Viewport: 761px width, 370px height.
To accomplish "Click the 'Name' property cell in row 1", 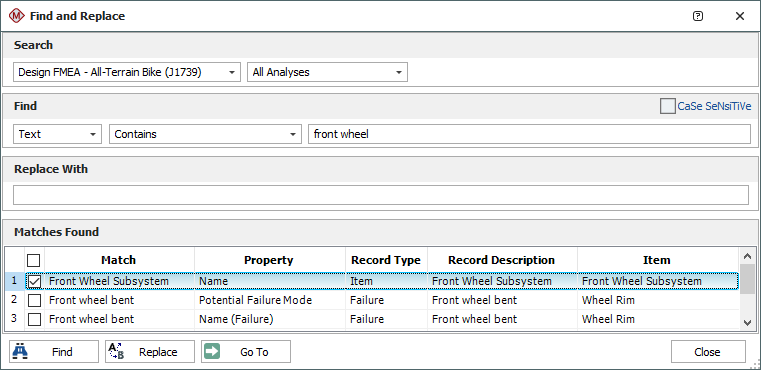I will pyautogui.click(x=269, y=281).
